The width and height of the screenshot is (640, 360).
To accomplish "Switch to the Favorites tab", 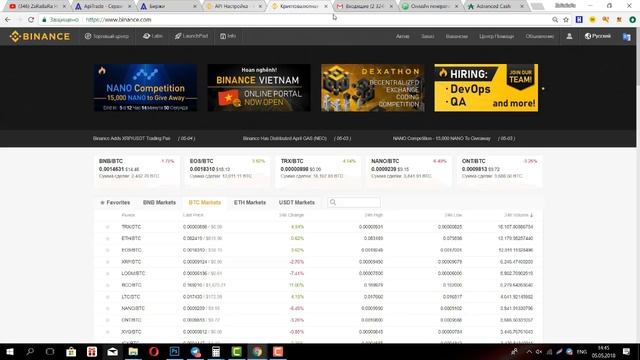I will point(115,202).
